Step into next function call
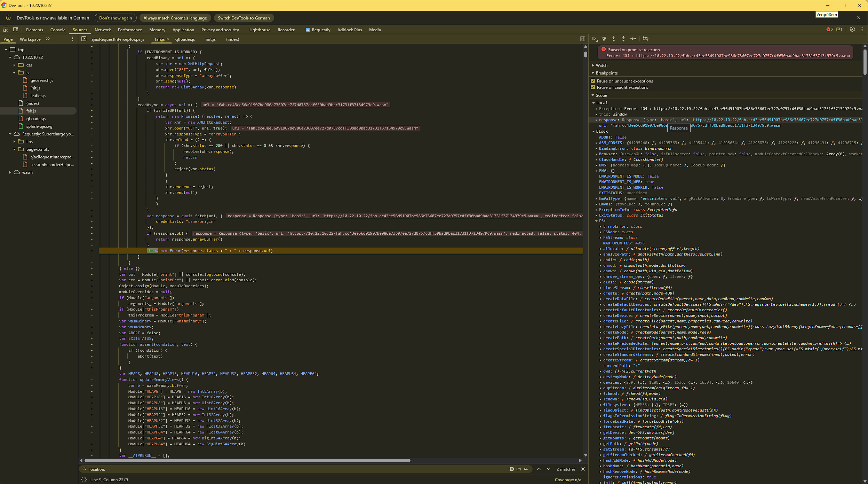The image size is (868, 484). (614, 39)
